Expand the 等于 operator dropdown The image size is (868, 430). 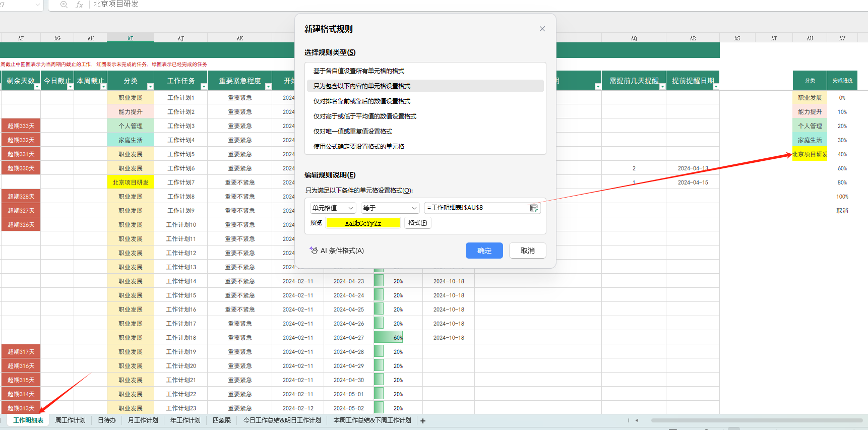point(390,208)
